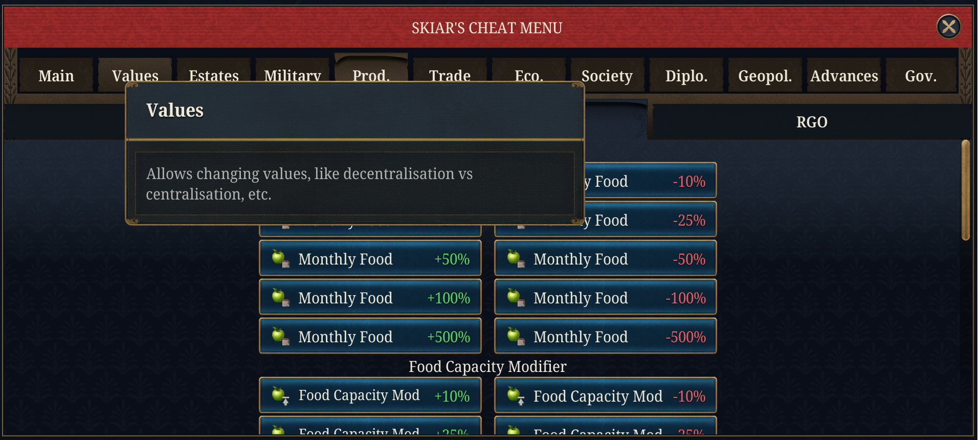Viewport: 980px width, 440px height.
Task: Click apple icon on Food Capacity Mod +10%
Action: (x=279, y=395)
